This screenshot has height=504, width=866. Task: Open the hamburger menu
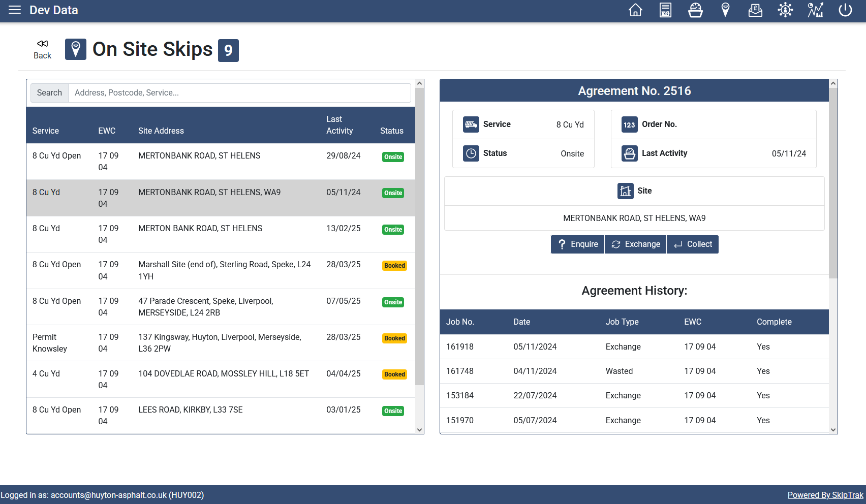pyautogui.click(x=15, y=10)
